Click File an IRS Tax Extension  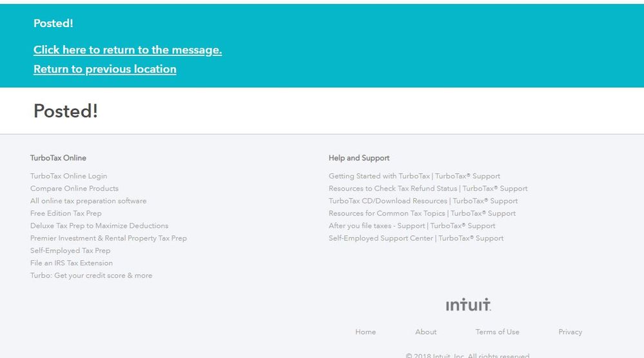point(72,263)
